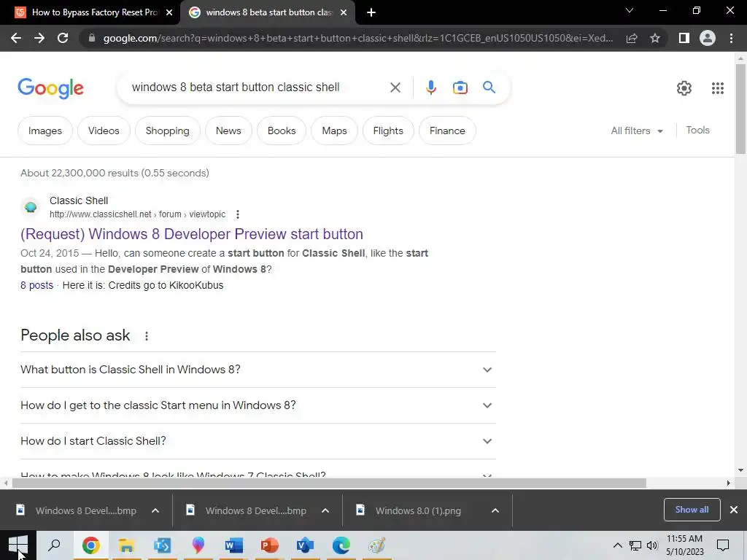
Task: Open notifications action center
Action: [x=723, y=545]
